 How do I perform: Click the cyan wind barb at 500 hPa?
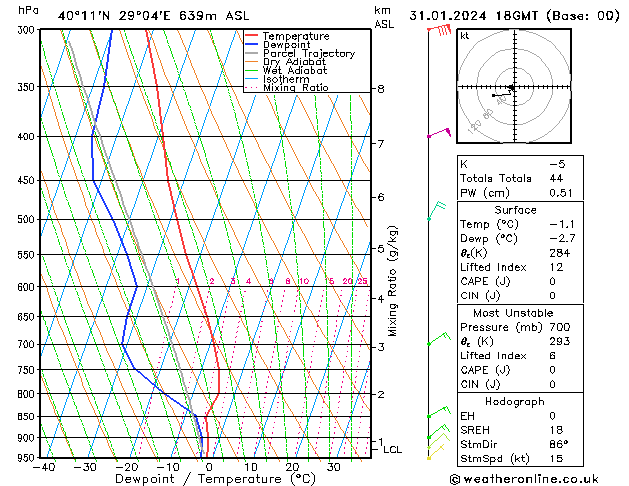[x=436, y=211]
